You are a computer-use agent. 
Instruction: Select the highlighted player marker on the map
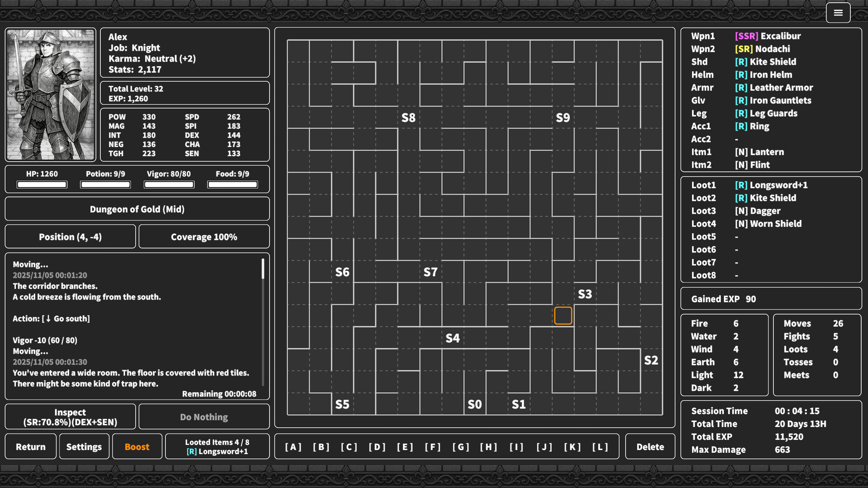pyautogui.click(x=563, y=315)
